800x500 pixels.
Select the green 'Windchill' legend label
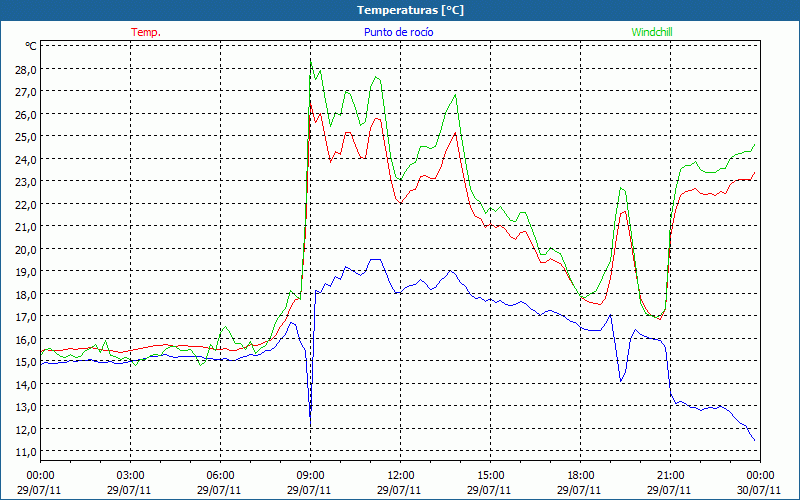click(x=652, y=32)
